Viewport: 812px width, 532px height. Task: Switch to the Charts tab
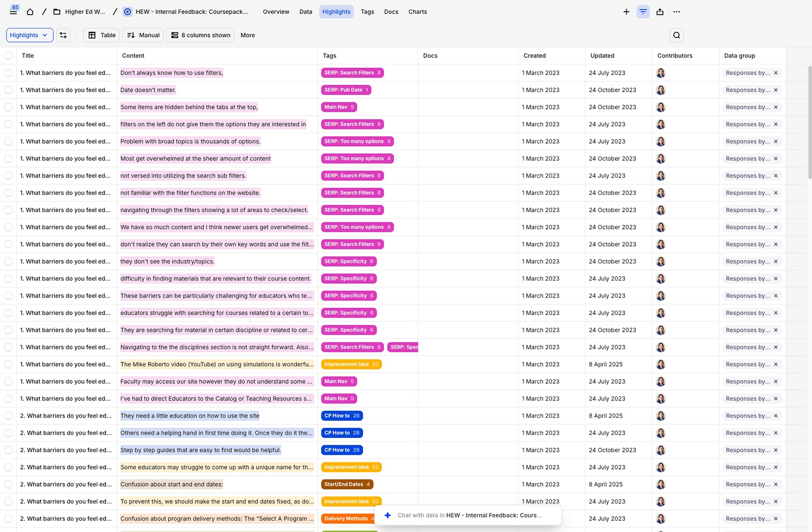pyautogui.click(x=418, y=12)
